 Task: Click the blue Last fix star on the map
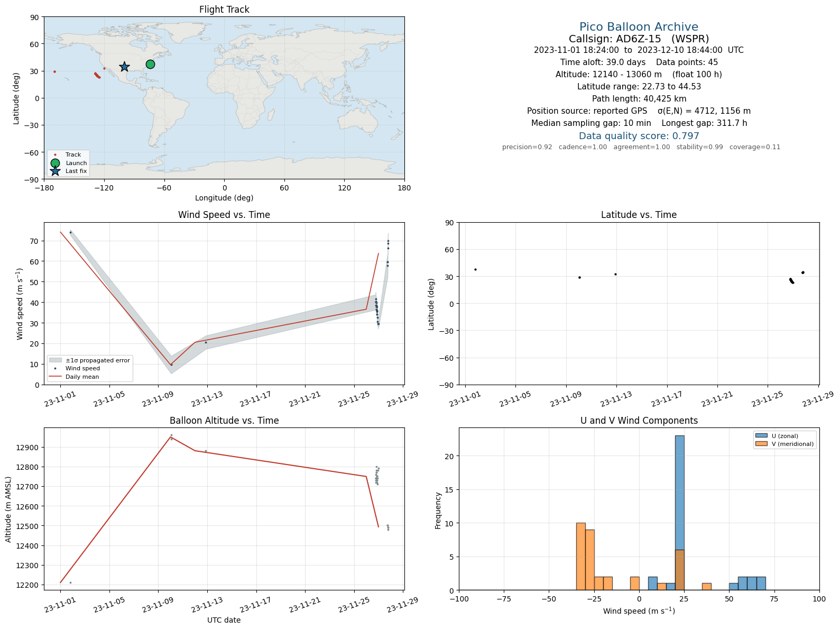tap(124, 67)
